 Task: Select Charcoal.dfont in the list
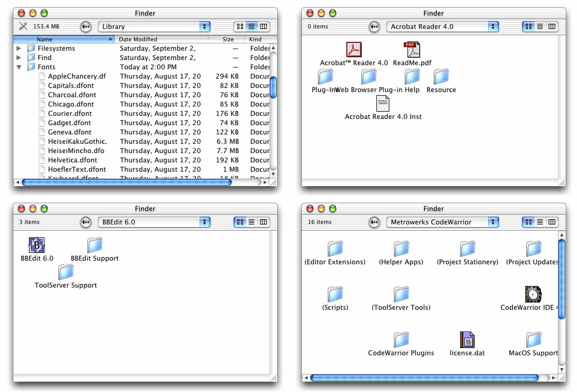(72, 95)
